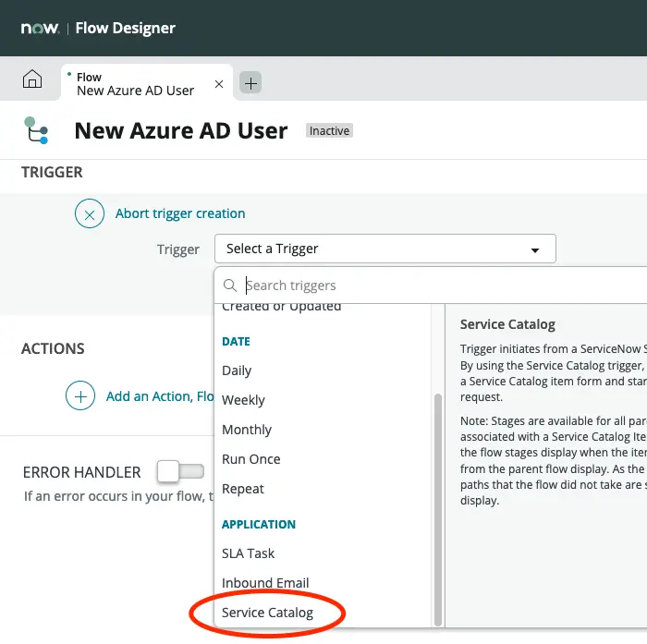
Task: Toggle the Error Handler switch
Action: 180,472
